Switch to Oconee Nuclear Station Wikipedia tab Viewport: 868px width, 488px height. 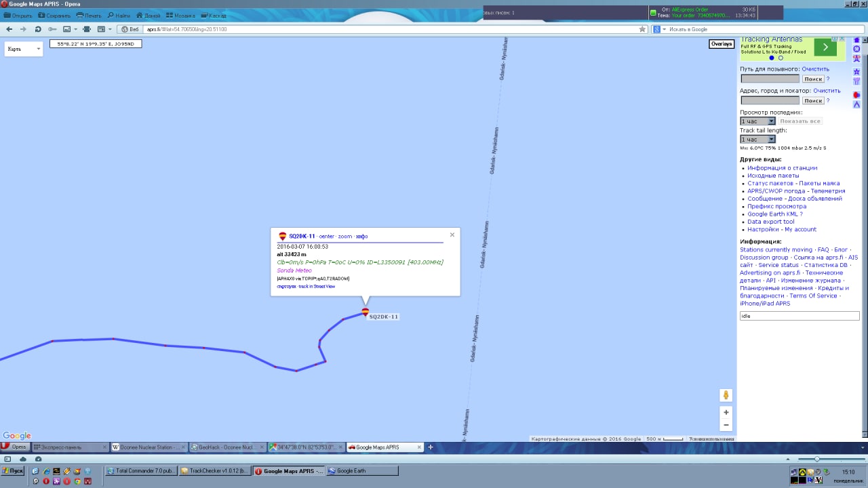[149, 447]
